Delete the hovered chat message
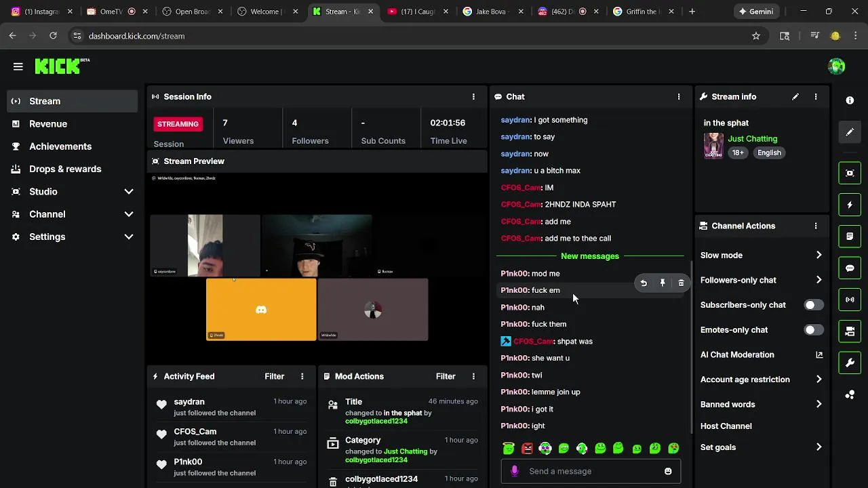Screen dimensions: 868x488 coord(681,283)
